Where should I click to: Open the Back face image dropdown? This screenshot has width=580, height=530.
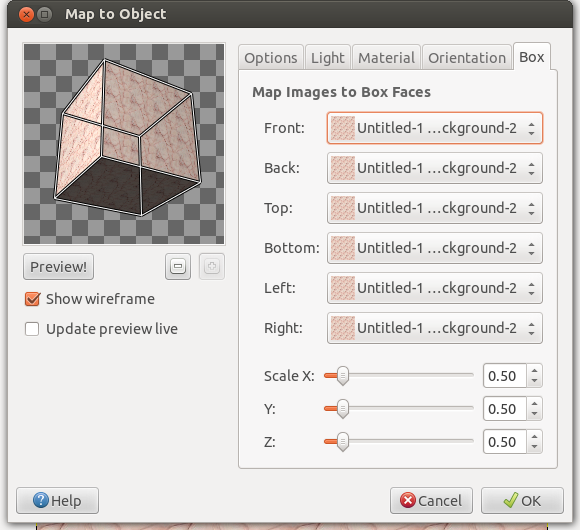pos(435,168)
